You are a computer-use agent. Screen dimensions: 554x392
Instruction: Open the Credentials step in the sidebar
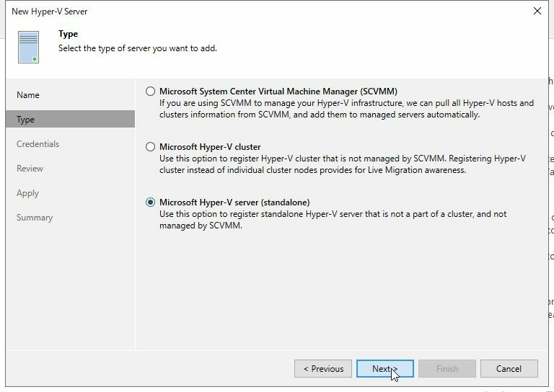click(x=38, y=144)
